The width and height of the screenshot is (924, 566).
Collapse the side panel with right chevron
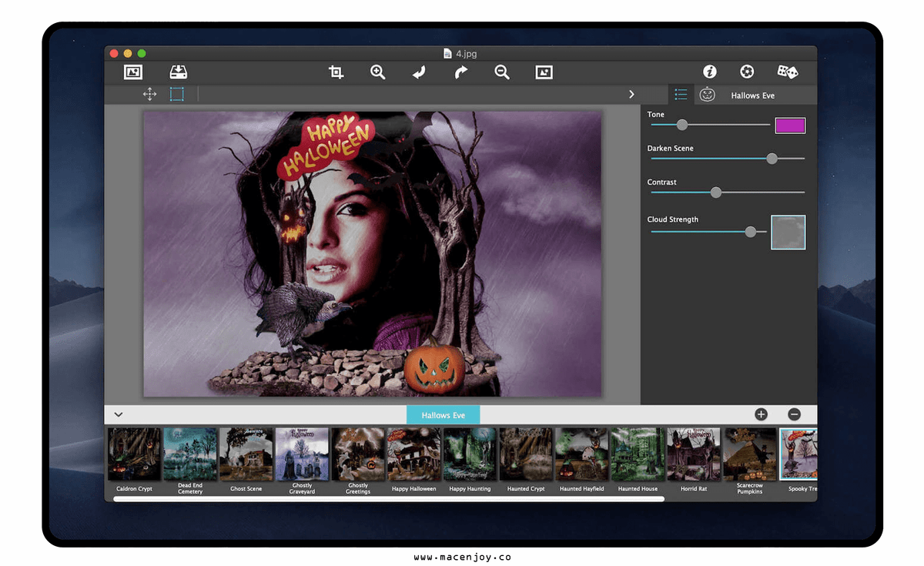pyautogui.click(x=631, y=94)
